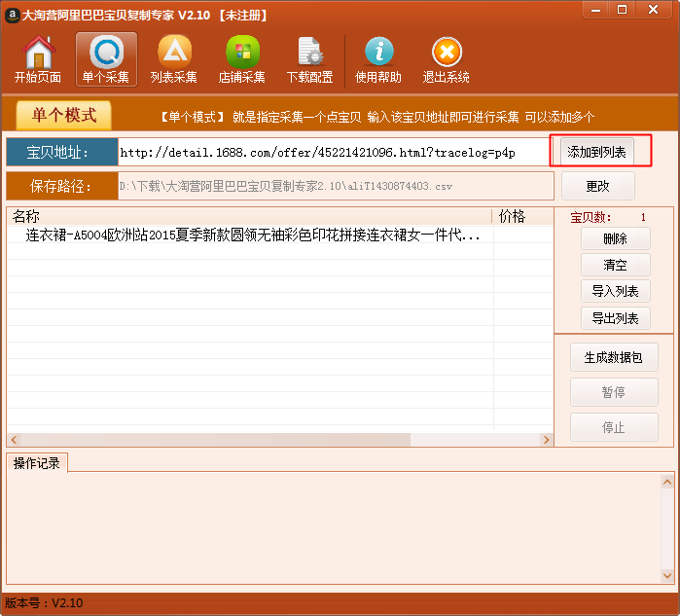Viewport: 680px width, 616px height.
Task: Maximize the application window
Action: point(622,10)
